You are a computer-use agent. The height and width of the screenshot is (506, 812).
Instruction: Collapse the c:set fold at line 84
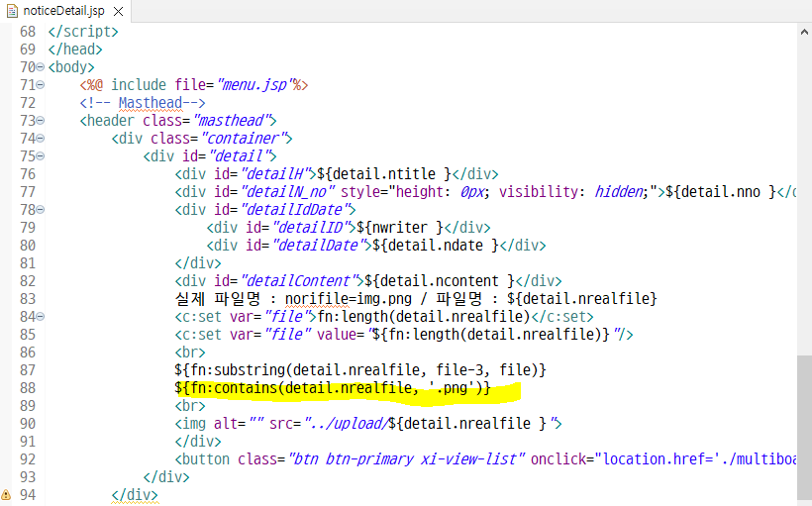click(x=41, y=317)
